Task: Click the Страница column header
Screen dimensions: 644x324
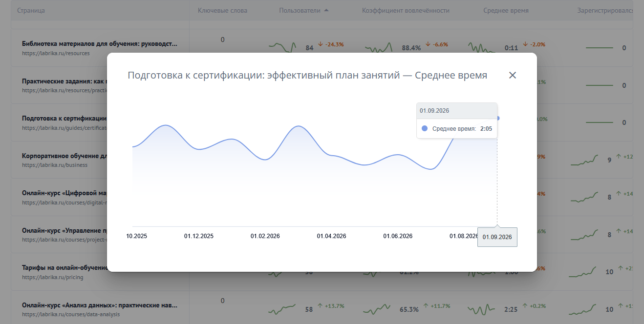Action: pyautogui.click(x=31, y=10)
